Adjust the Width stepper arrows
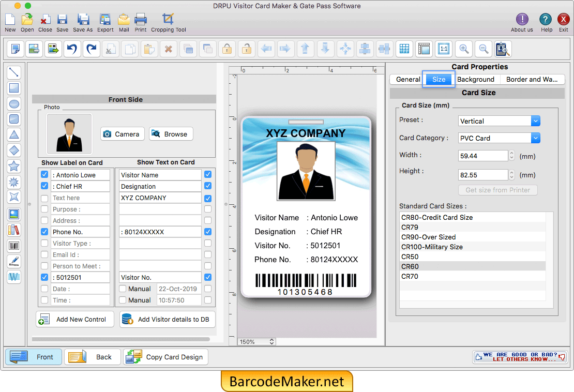Screen dimensions: 574x392 point(512,156)
